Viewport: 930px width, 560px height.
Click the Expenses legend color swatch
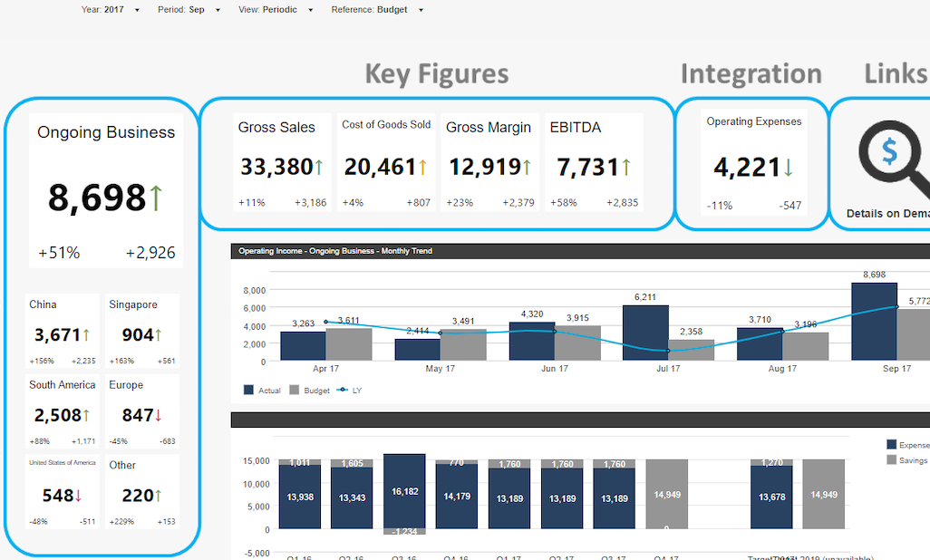(891, 444)
